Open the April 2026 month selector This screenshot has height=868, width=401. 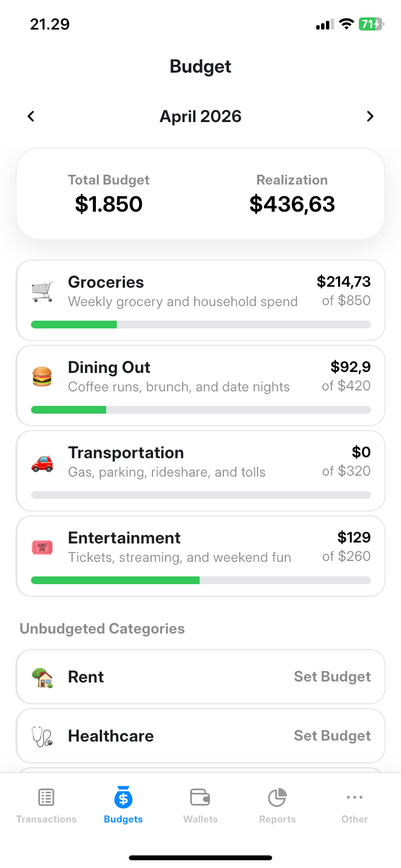coord(200,116)
